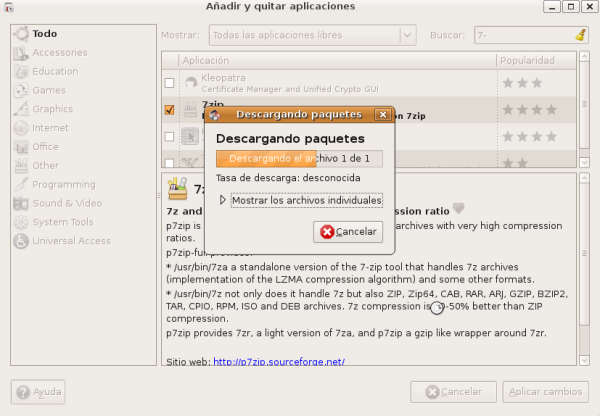The image size is (600, 416).
Task: Select the Programming category in the sidebar
Action: point(63,184)
